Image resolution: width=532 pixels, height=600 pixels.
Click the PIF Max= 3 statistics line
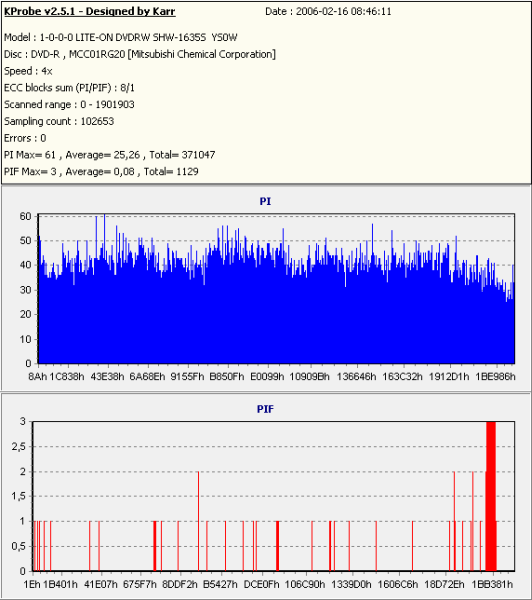coord(101,171)
